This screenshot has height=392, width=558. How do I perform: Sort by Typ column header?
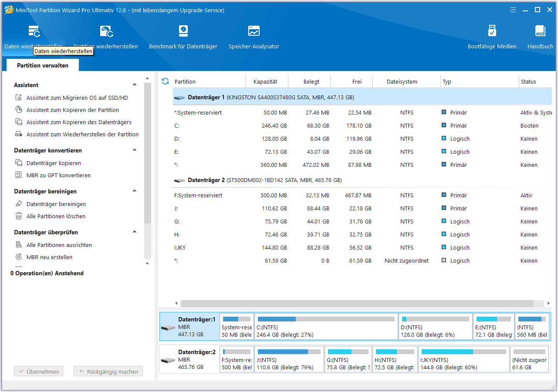(x=479, y=81)
